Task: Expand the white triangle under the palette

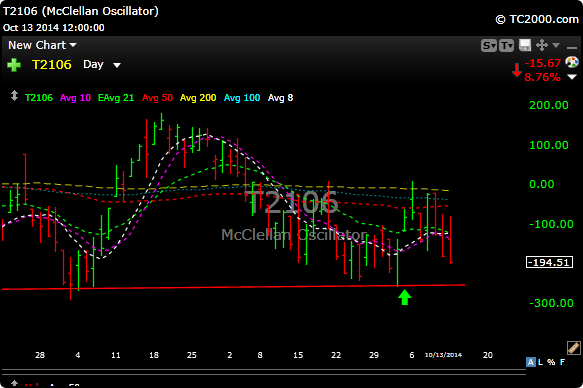Action: pos(572,77)
